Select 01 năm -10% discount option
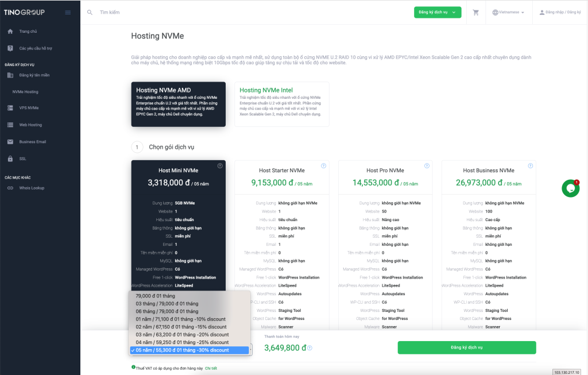 click(189, 319)
